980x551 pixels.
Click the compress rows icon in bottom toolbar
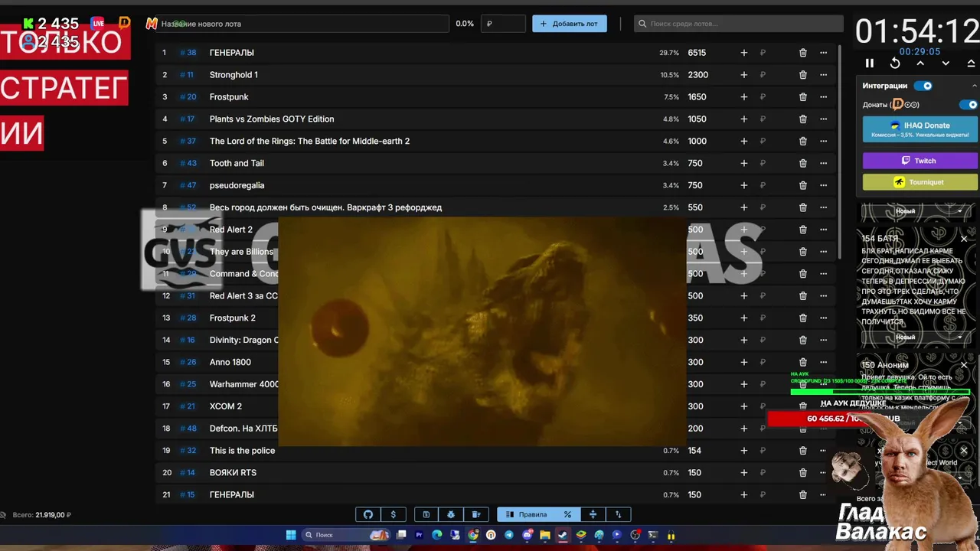(x=593, y=514)
